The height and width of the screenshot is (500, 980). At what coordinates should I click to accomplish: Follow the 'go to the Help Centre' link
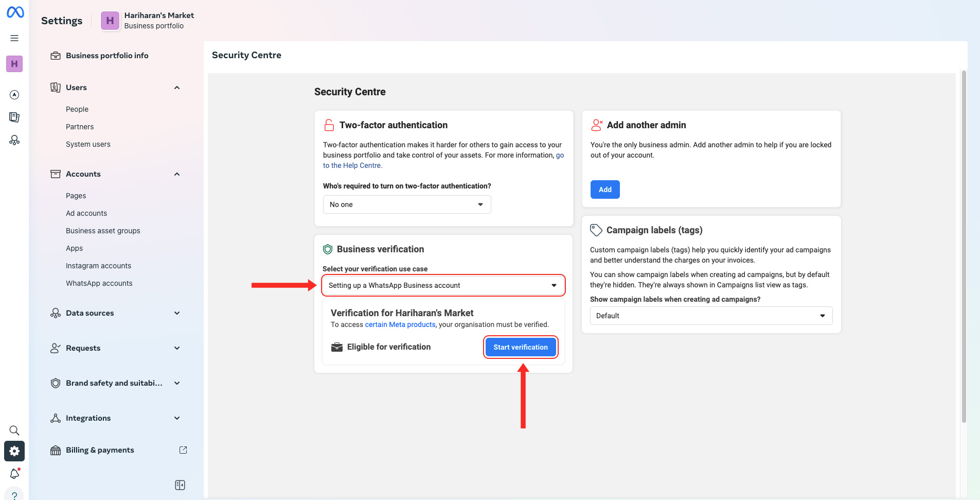[353, 165]
